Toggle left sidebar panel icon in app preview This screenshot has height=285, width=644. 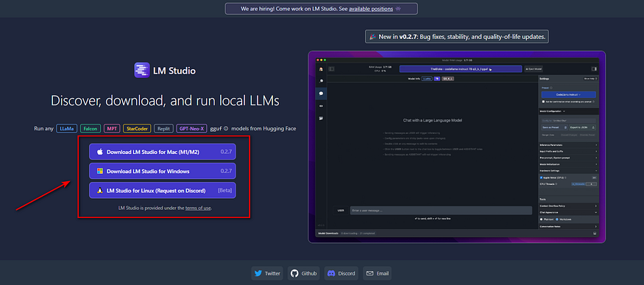click(331, 69)
